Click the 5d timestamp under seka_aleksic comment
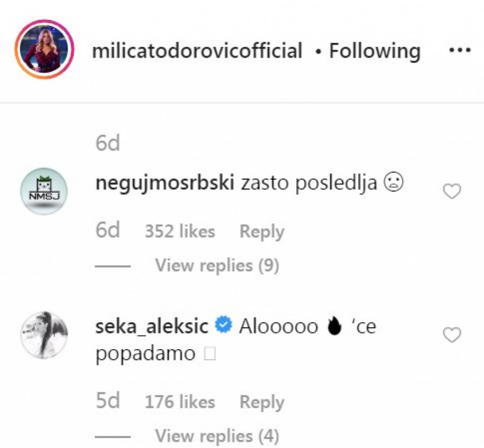484x448 pixels. coord(108,402)
